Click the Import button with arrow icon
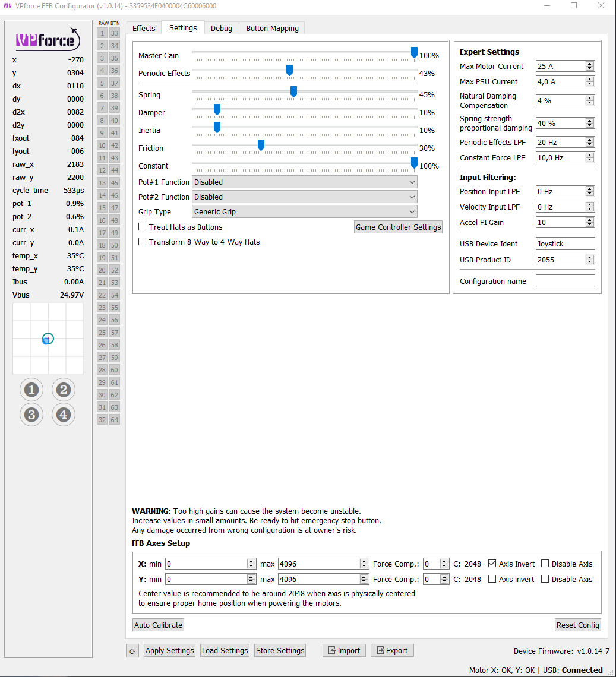The width and height of the screenshot is (616, 677). coord(342,650)
